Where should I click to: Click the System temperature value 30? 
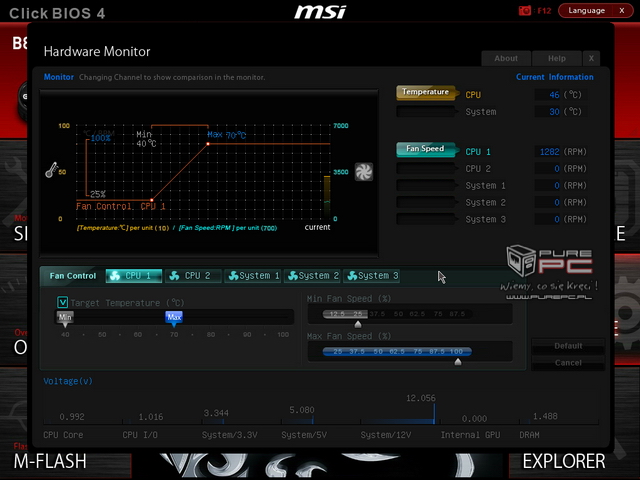point(554,111)
